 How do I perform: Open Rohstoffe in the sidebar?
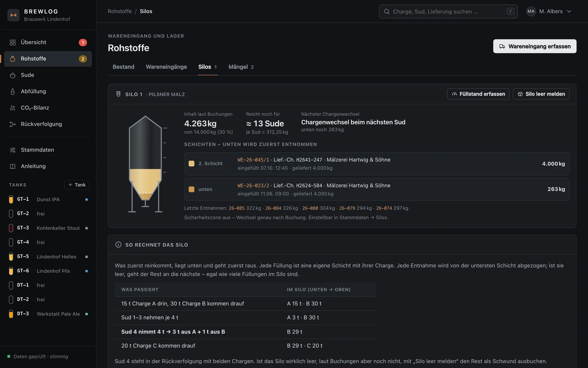pos(48,59)
